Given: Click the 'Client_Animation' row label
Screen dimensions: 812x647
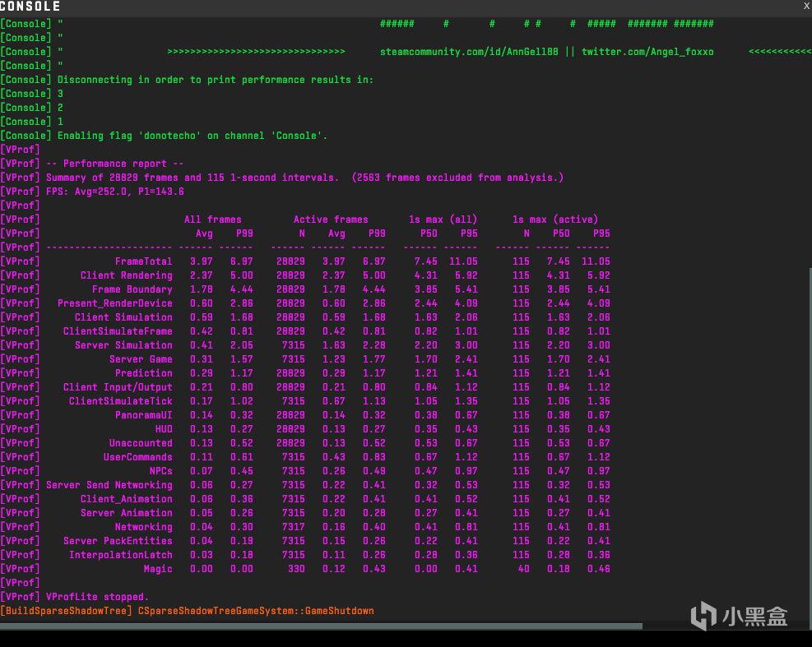Looking at the screenshot, I should click(127, 499).
